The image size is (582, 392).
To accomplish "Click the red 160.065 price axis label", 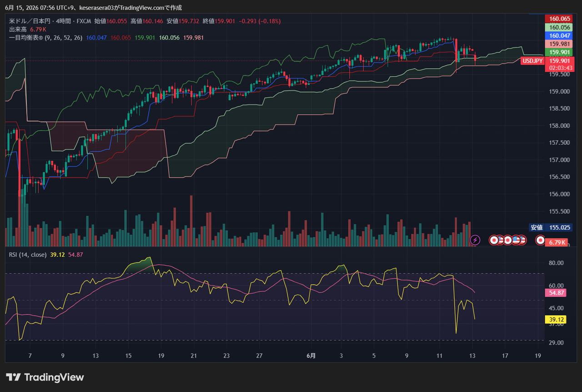I will (x=560, y=19).
